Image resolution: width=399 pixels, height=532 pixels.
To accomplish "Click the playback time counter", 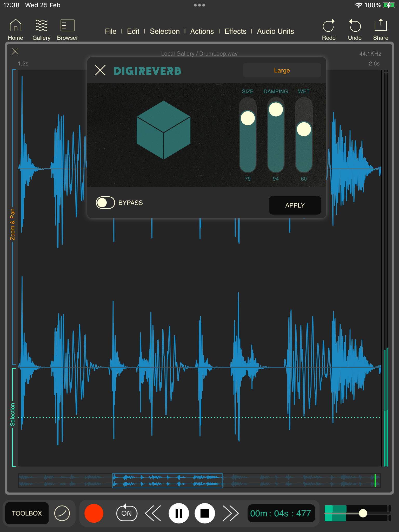I will [x=281, y=513].
